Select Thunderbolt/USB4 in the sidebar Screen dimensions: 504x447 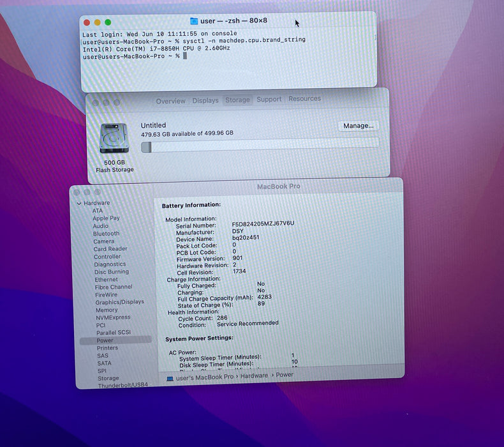coord(122,385)
